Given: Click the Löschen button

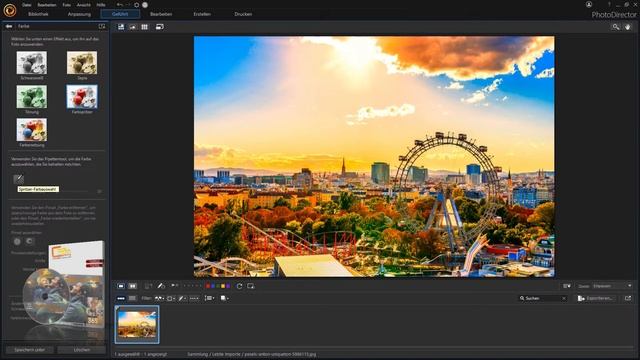Looking at the screenshot, I should 82,350.
